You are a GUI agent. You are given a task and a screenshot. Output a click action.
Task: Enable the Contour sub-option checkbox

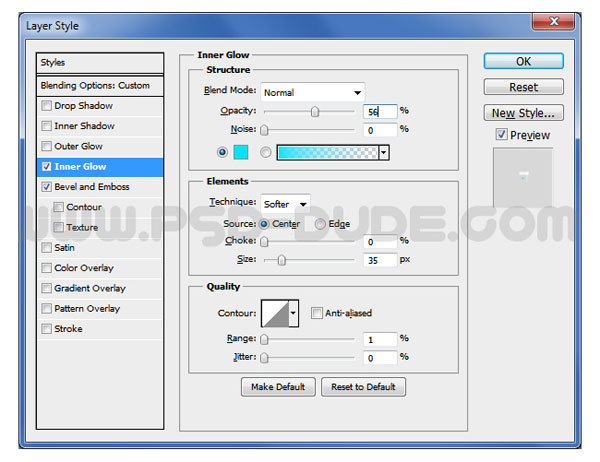pyautogui.click(x=58, y=207)
